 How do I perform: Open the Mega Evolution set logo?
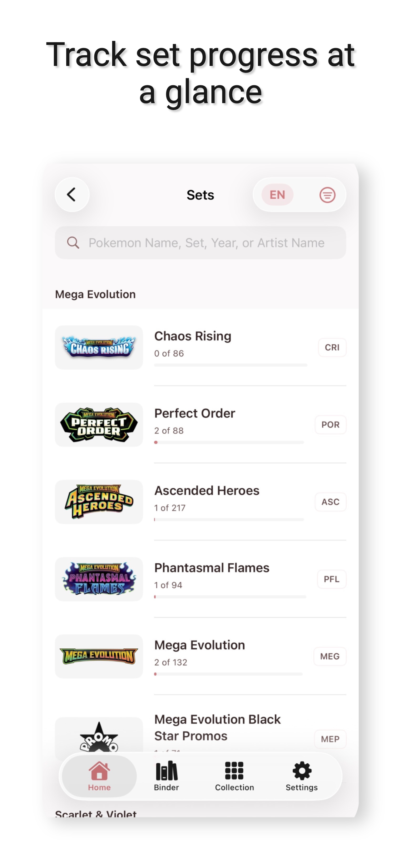click(x=99, y=656)
